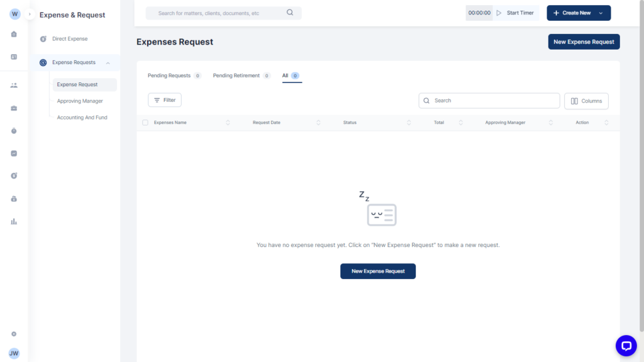The width and height of the screenshot is (644, 362).
Task: Open the live chat bubble icon
Action: click(626, 345)
